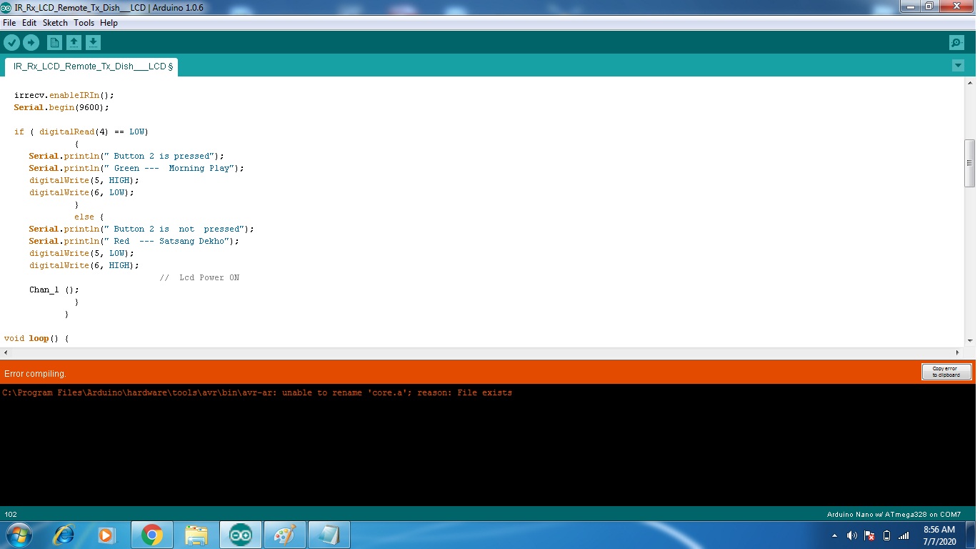
Task: Click the horizontal scrollbar right arrow
Action: [x=958, y=352]
